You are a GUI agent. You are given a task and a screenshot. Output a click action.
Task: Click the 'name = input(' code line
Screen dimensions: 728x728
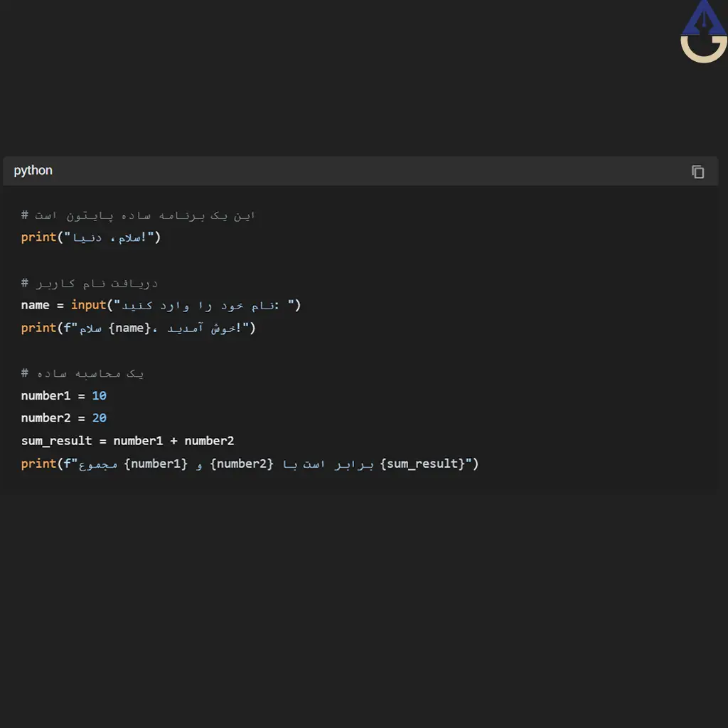pyautogui.click(x=161, y=305)
